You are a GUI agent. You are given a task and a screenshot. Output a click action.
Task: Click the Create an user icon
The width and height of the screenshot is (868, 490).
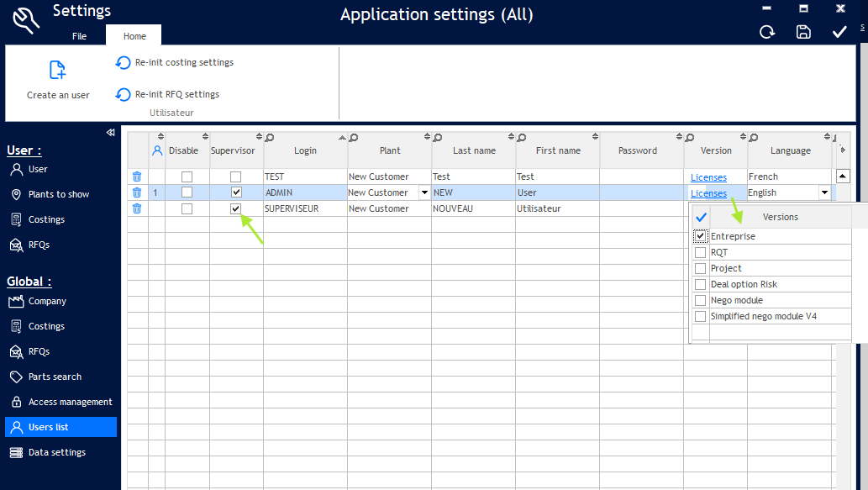[57, 70]
